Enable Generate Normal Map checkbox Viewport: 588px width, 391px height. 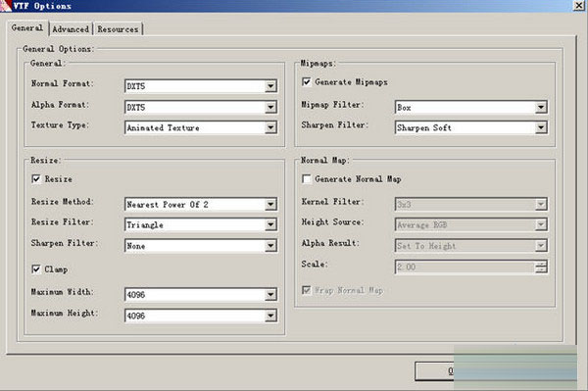coord(307,178)
